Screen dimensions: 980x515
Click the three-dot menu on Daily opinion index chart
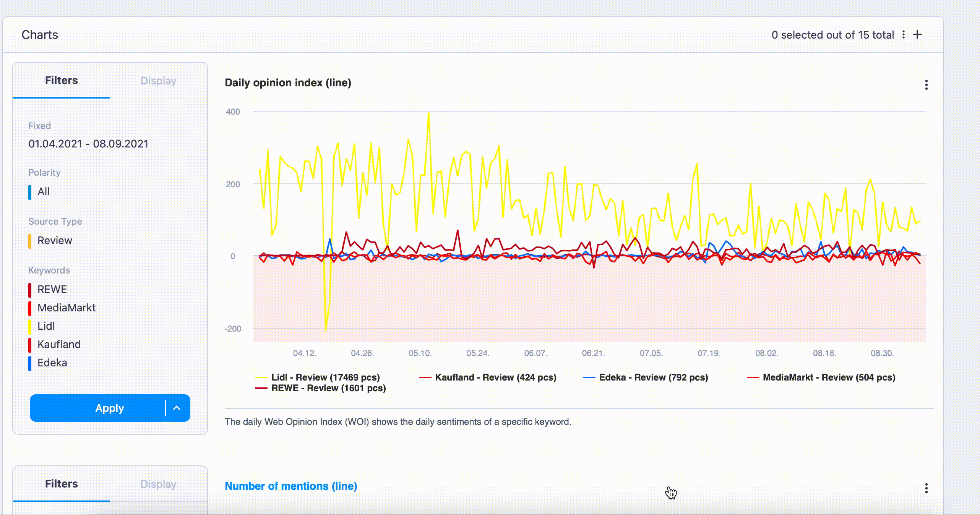(926, 85)
